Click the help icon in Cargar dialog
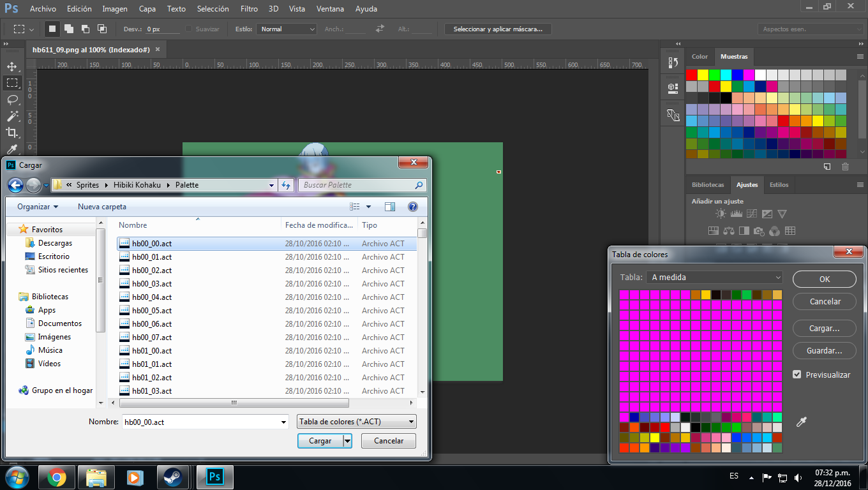 [x=412, y=207]
